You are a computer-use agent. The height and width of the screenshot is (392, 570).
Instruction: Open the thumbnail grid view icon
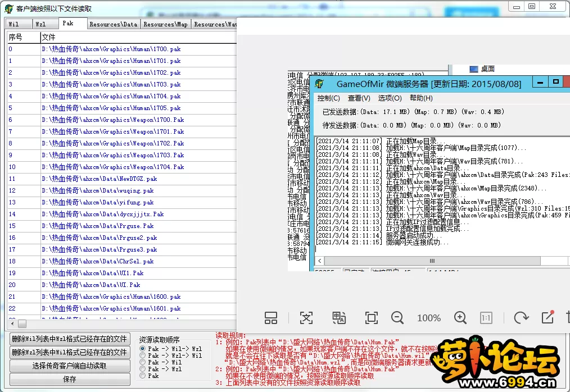tap(271, 318)
